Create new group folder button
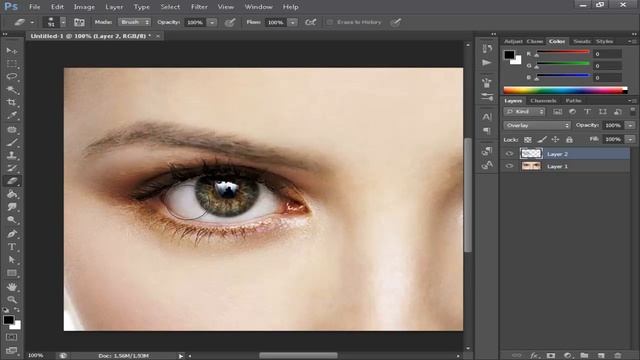 [x=584, y=356]
